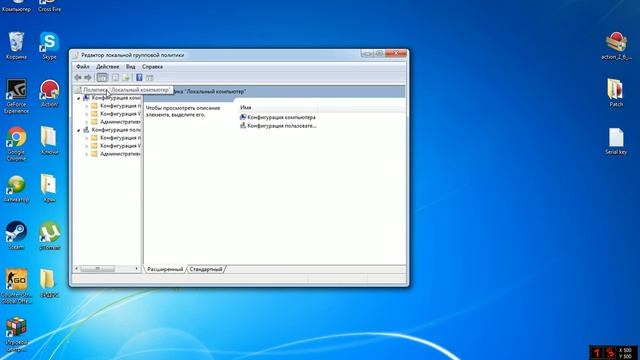Switch to the Стандартный tab

coord(206,269)
